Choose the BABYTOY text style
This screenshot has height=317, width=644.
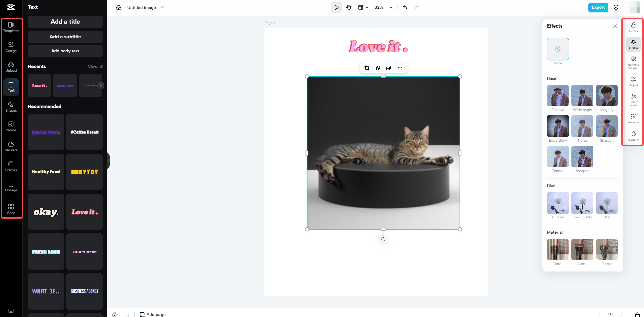pyautogui.click(x=85, y=172)
